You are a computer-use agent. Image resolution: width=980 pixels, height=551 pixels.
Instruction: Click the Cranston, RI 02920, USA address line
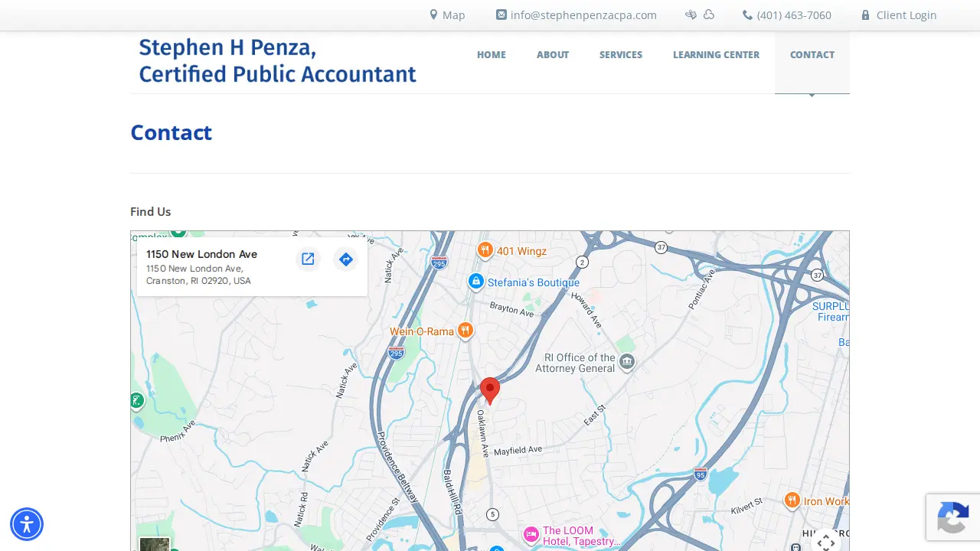point(198,281)
